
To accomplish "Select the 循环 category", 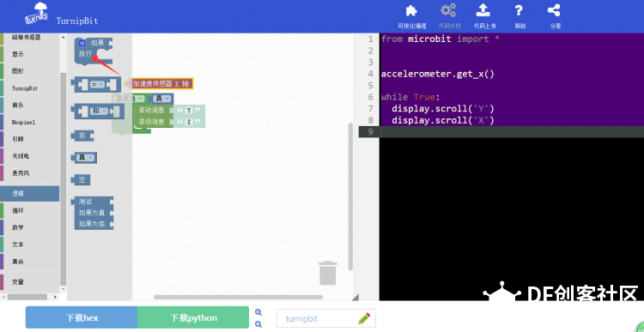I will click(29, 210).
